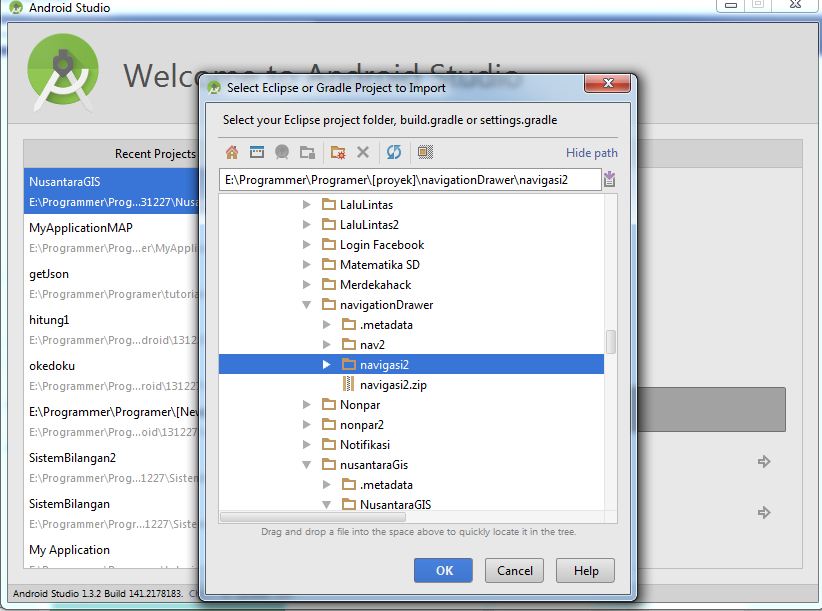Confirm import with OK button

pos(443,570)
